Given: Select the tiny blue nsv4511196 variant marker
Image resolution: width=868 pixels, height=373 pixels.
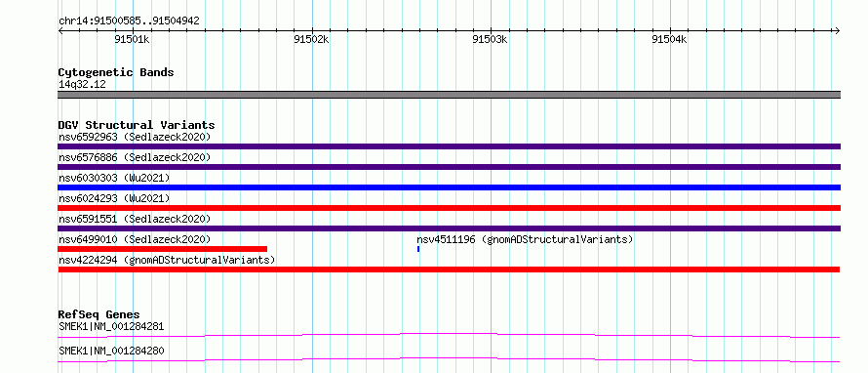Looking at the screenshot, I should coord(418,249).
